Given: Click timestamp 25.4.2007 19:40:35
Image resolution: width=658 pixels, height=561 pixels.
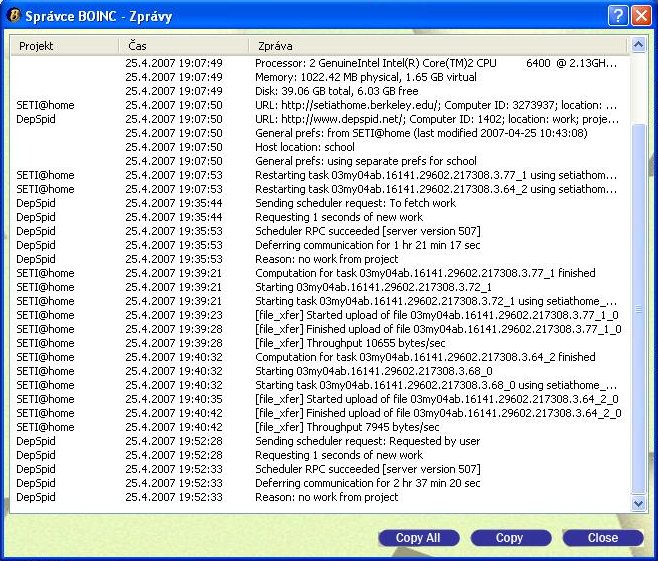Looking at the screenshot, I should (174, 399).
